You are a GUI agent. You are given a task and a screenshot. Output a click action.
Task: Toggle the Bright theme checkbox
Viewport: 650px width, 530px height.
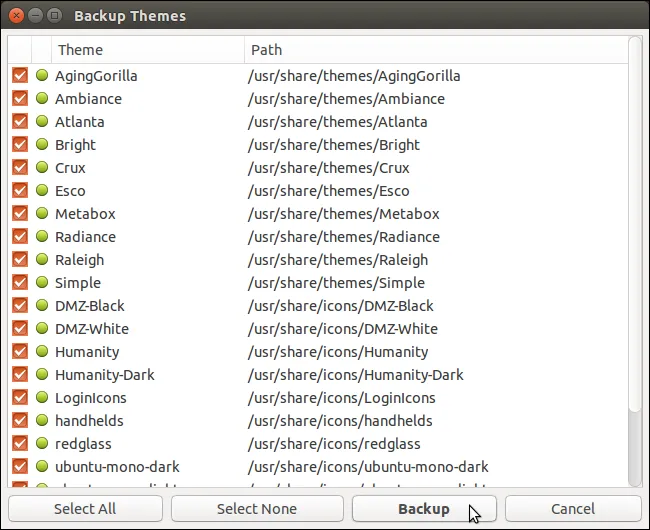(20, 145)
